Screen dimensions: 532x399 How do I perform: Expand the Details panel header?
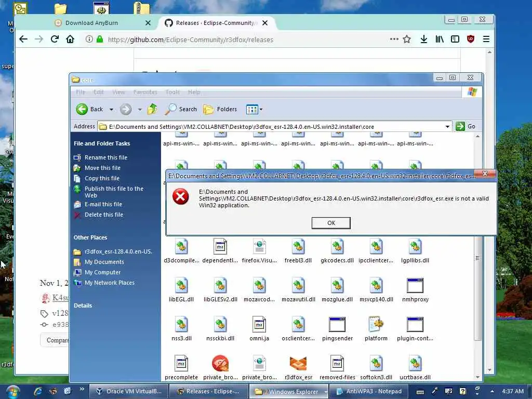[83, 305]
